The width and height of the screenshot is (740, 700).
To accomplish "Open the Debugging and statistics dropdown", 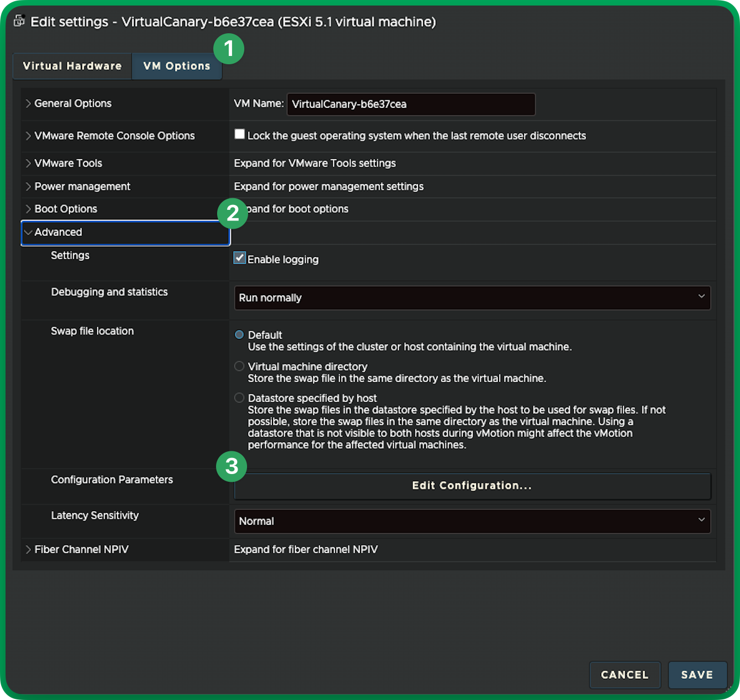I will coord(472,298).
